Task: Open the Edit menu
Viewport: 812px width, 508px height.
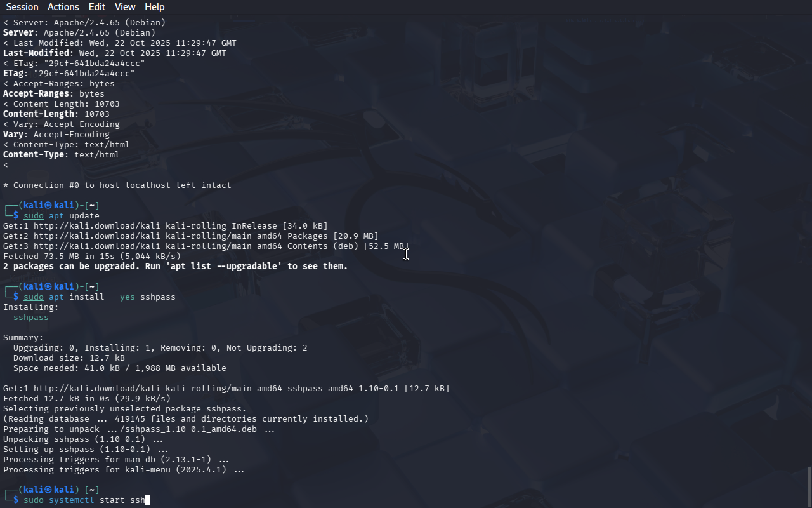Action: tap(97, 6)
